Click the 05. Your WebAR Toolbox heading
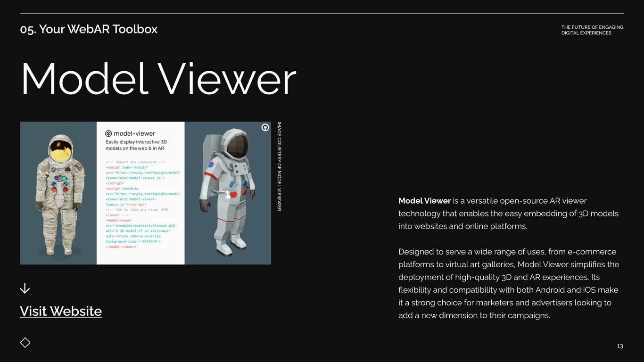 pos(89,29)
